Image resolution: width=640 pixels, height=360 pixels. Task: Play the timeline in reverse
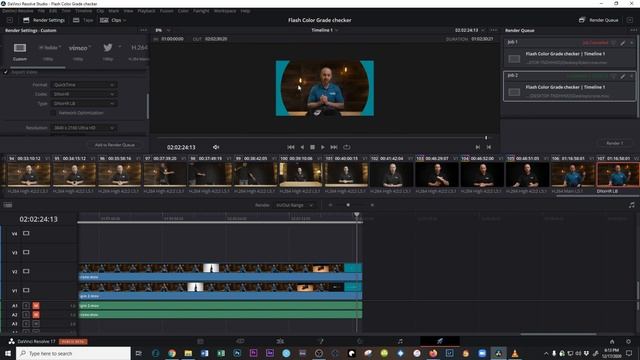pos(302,147)
